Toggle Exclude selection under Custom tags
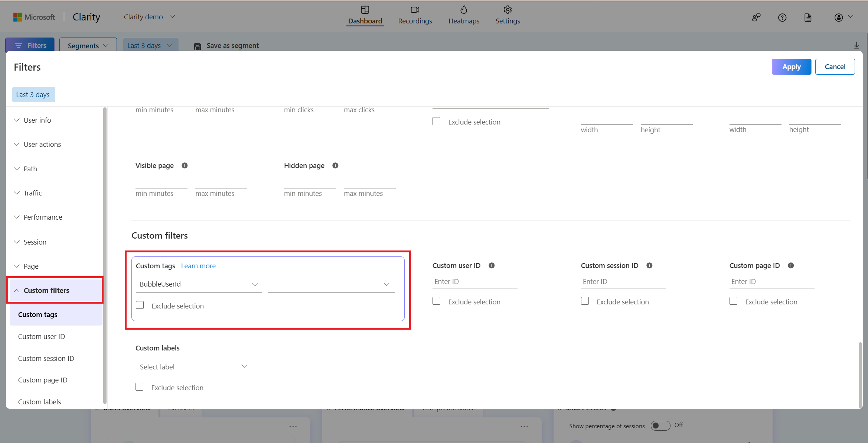 click(x=139, y=306)
